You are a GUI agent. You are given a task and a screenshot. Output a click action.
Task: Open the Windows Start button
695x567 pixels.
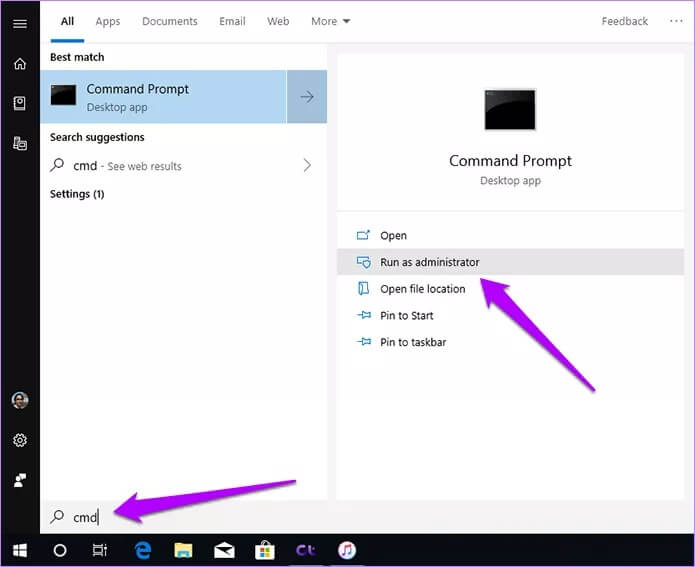[x=20, y=550]
